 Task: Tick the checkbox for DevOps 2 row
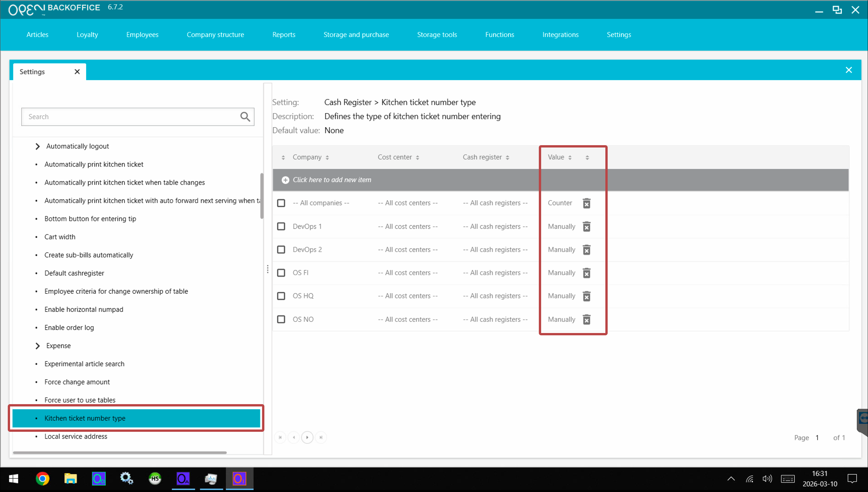coord(281,249)
